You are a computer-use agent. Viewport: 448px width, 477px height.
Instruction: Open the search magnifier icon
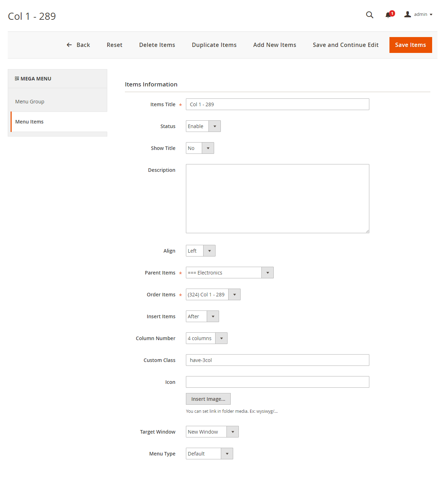coord(369,14)
